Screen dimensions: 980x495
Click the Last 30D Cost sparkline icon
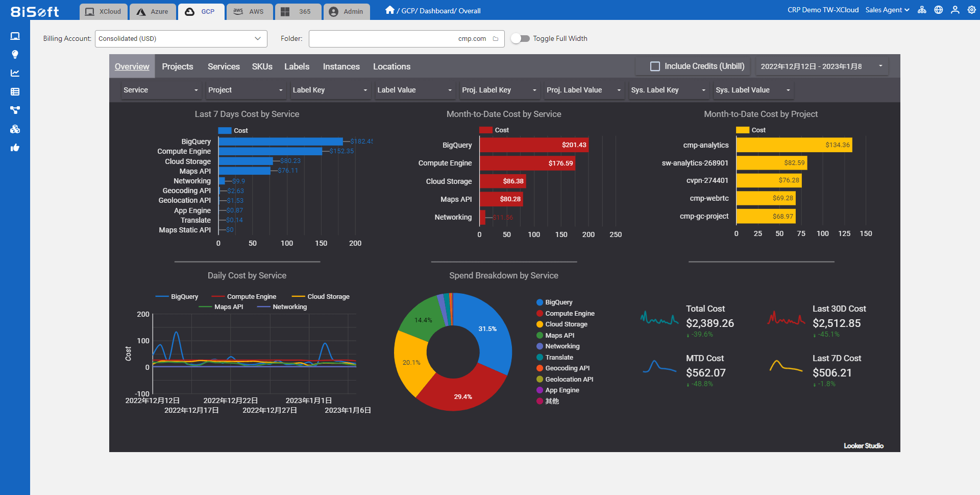[786, 318]
